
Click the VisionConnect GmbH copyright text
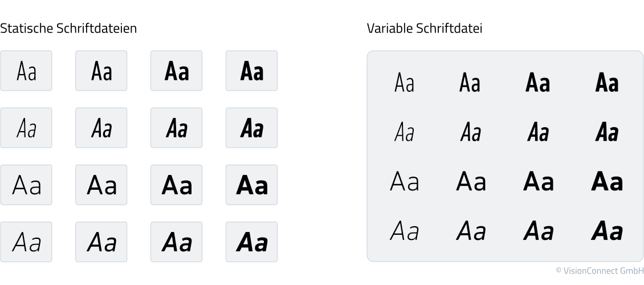[600, 271]
